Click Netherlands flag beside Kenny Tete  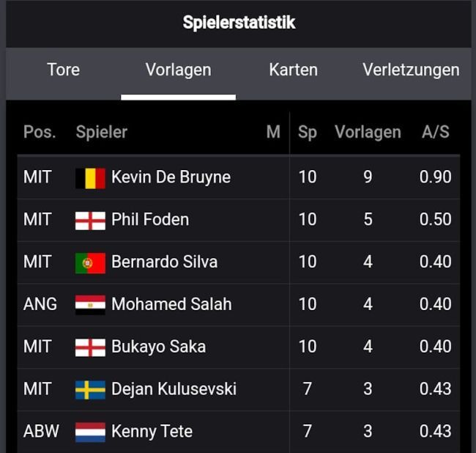pyautogui.click(x=90, y=432)
